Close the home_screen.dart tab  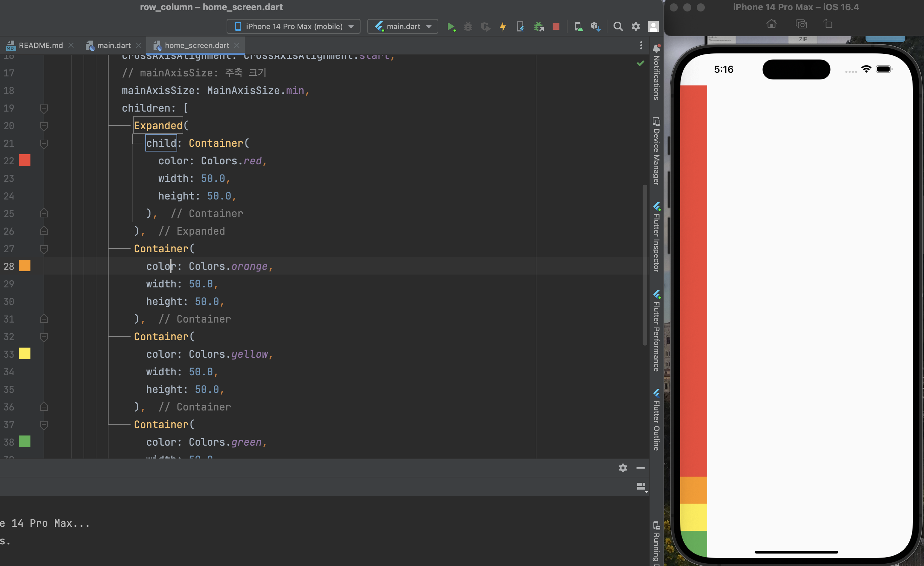237,45
